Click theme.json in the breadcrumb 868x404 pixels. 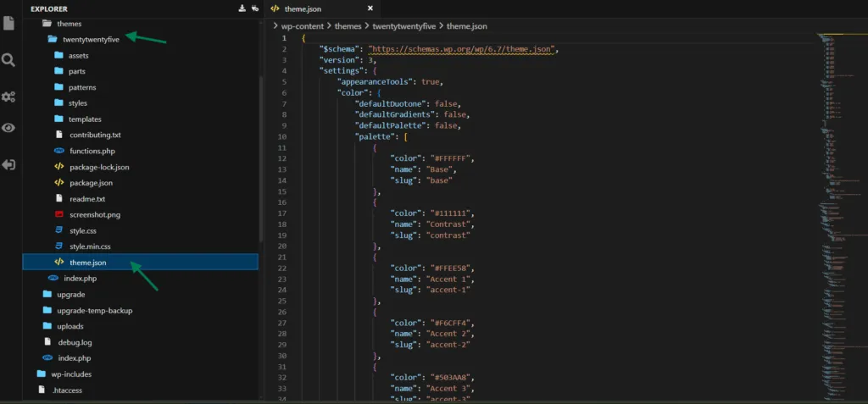467,26
